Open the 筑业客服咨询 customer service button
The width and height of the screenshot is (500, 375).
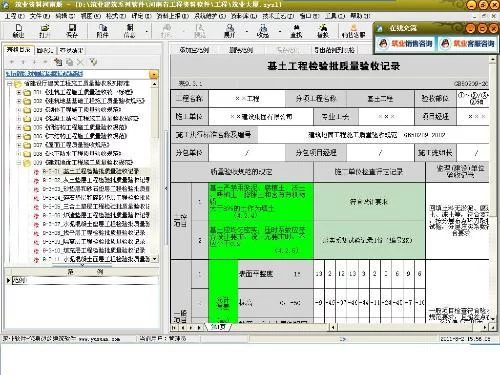[x=467, y=44]
